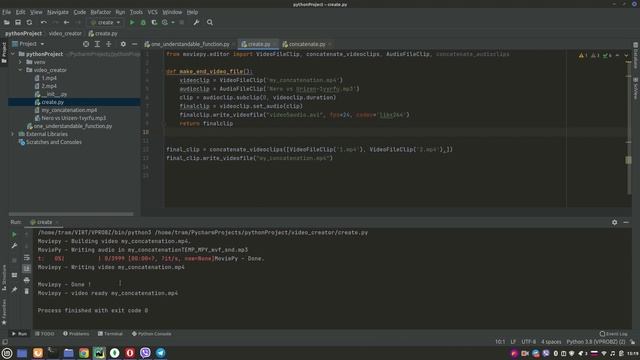Change line separator LF in status bar
640x360 pixels.
tap(513, 342)
